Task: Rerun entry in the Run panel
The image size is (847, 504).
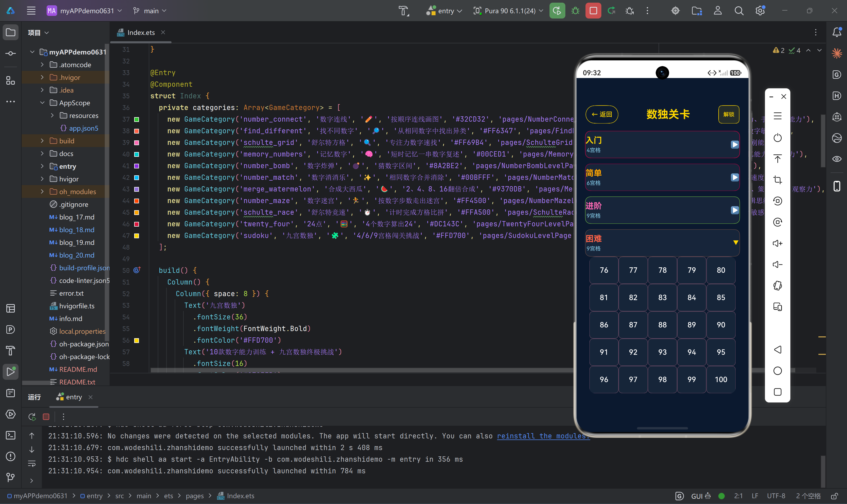Action: pyautogui.click(x=32, y=417)
